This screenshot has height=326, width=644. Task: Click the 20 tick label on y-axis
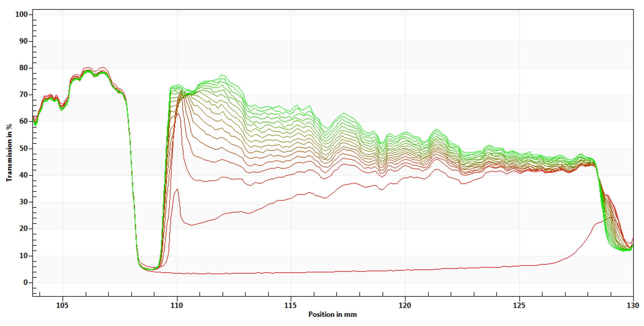tap(24, 229)
